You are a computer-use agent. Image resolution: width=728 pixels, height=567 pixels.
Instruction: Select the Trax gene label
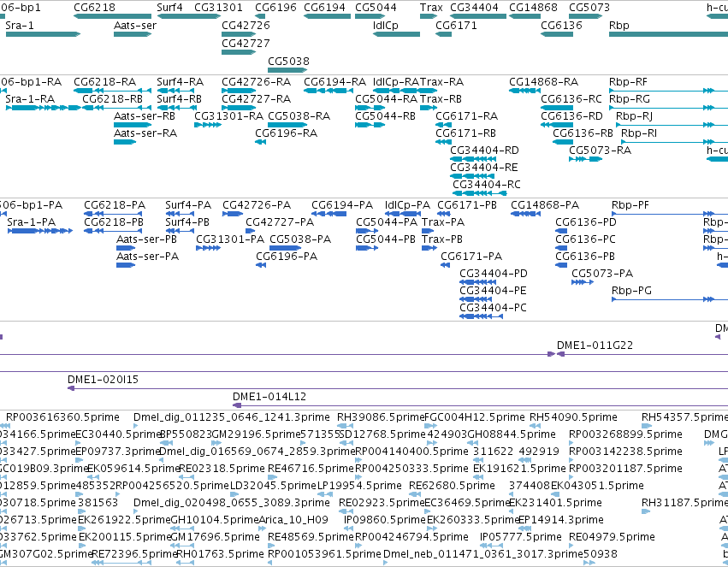pos(431,8)
